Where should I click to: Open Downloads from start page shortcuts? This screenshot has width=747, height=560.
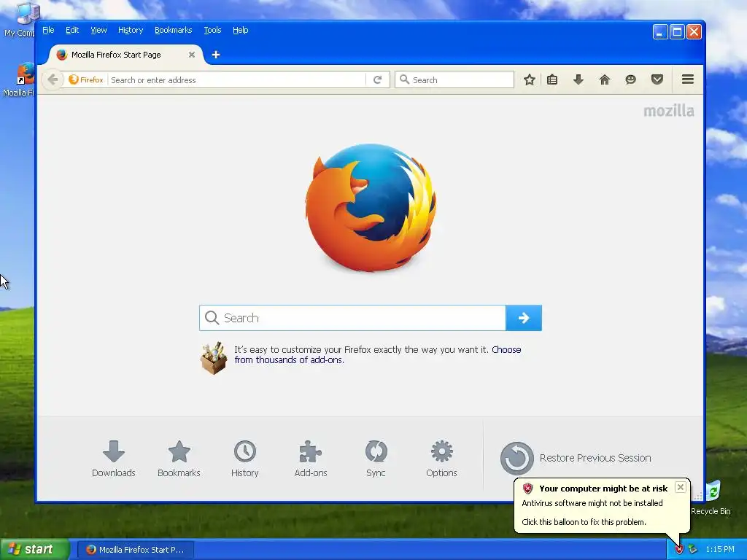pyautogui.click(x=113, y=459)
